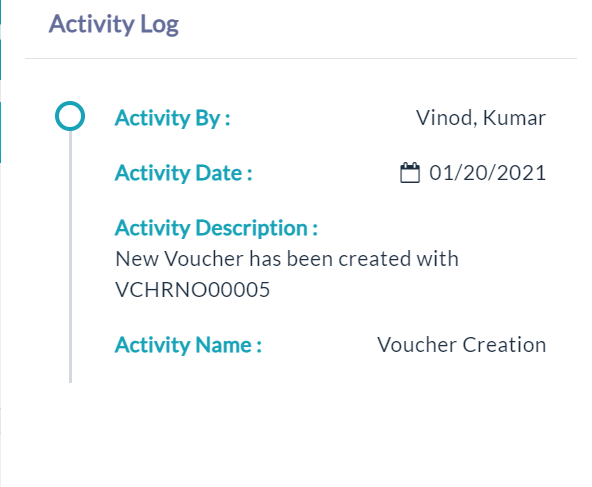592x487 pixels.
Task: Click the vertical gray timeline line
Action: click(70, 257)
